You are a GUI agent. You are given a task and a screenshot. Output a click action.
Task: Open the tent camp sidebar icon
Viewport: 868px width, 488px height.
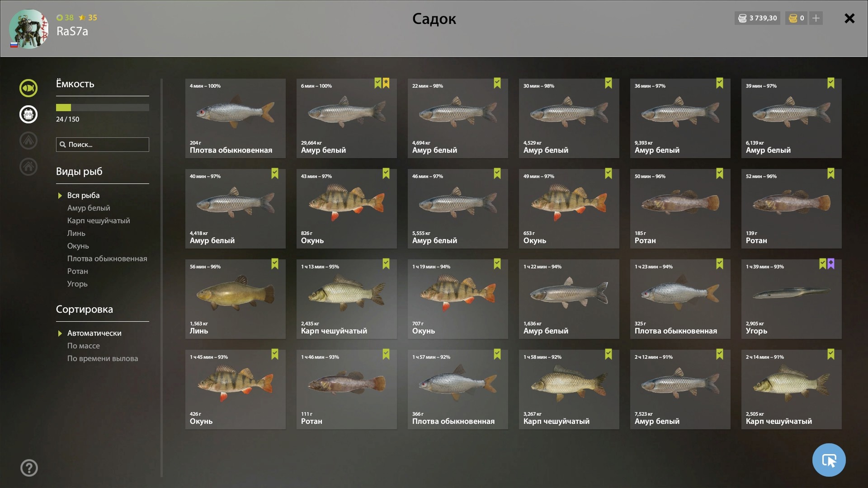coord(28,141)
